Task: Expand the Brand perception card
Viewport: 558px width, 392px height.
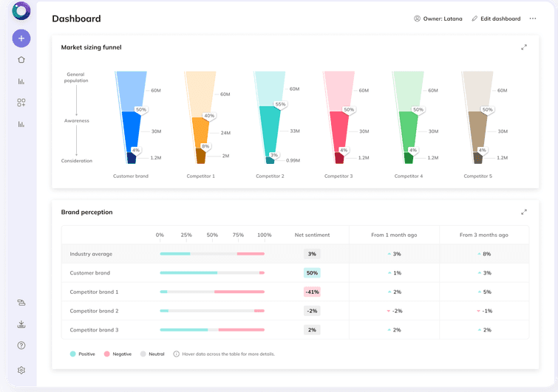Action: 524,212
